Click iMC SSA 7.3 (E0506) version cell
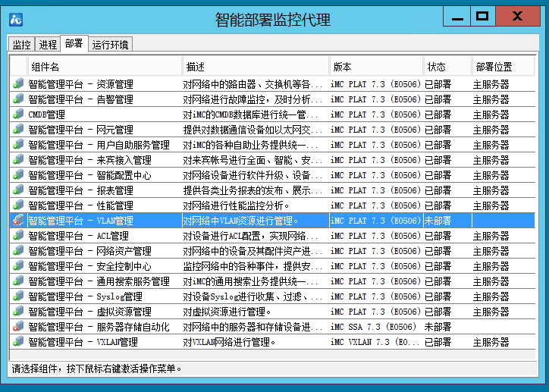 [x=373, y=327]
